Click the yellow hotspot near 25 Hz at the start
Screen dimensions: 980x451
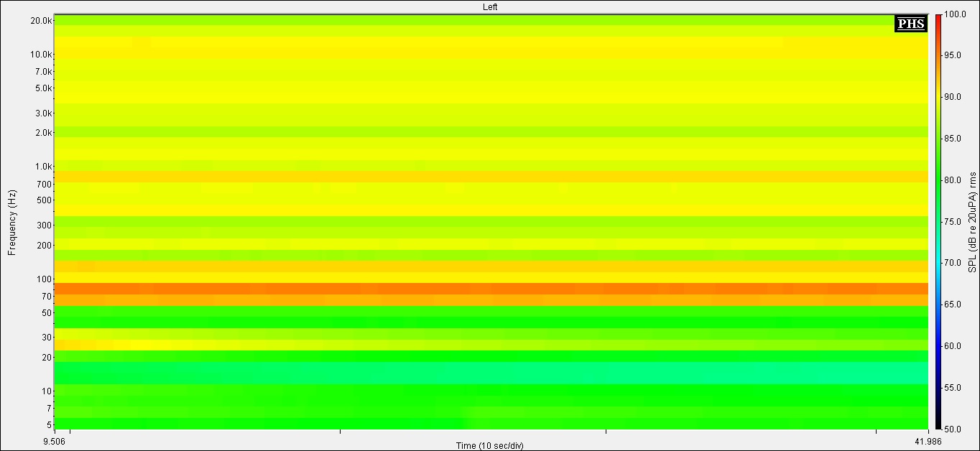tap(108, 345)
